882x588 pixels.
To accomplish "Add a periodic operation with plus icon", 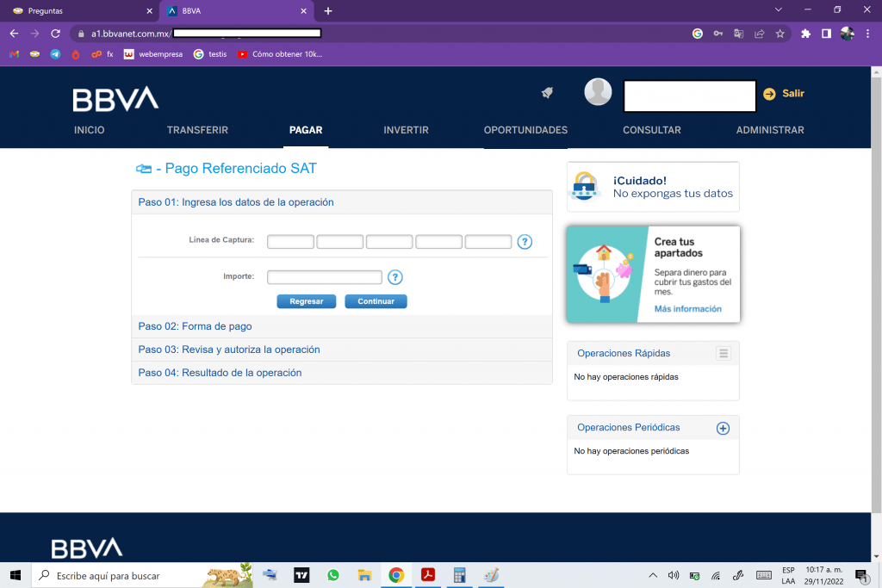I will coord(723,429).
